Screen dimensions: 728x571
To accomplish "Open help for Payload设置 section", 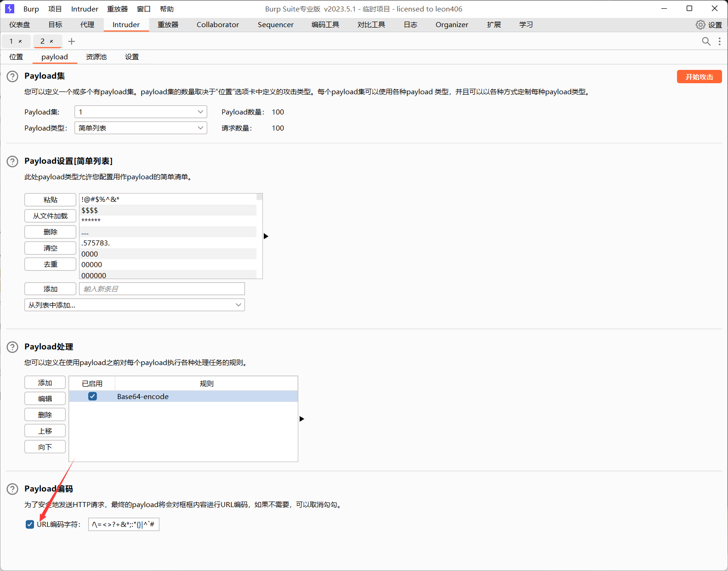I will 12,161.
